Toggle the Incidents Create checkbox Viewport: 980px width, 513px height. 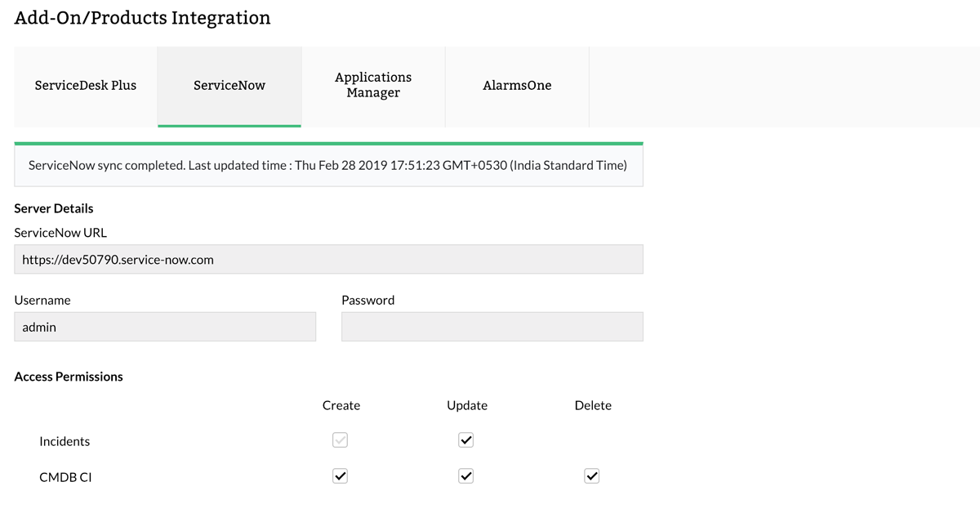(x=341, y=440)
